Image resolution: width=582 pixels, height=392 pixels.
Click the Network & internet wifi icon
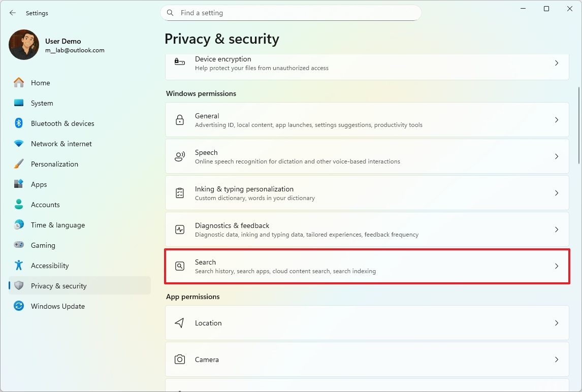19,144
